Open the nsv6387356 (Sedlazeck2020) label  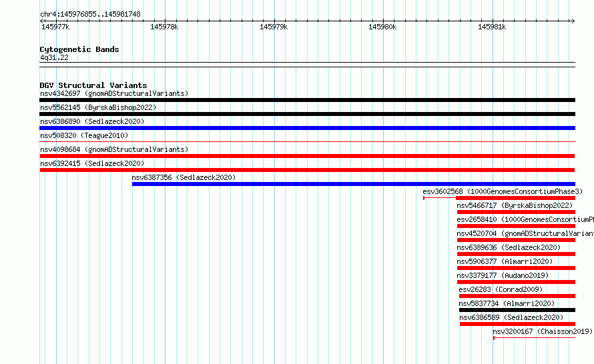pos(184,177)
